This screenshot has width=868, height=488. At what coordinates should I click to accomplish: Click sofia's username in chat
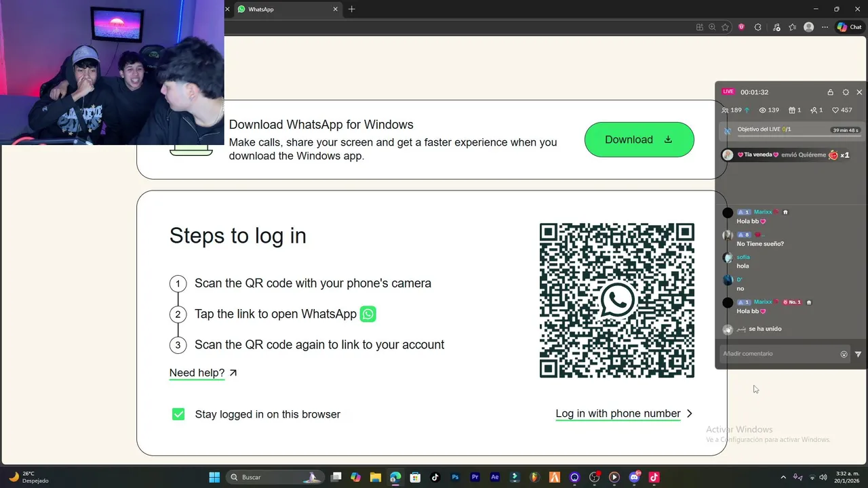click(x=743, y=258)
